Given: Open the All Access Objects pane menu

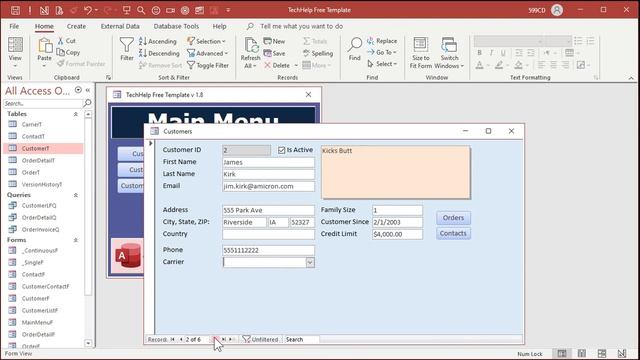Looking at the screenshot, I should pos(78,90).
